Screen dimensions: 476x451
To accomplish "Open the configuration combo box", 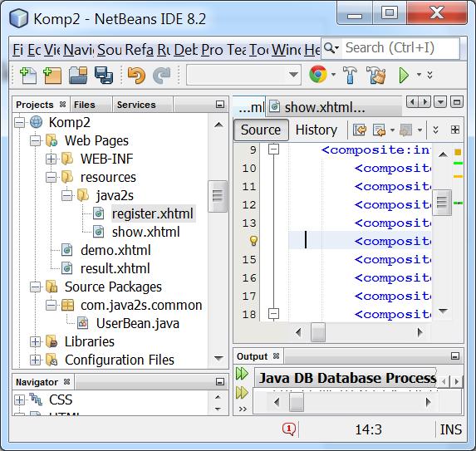I will [x=243, y=75].
